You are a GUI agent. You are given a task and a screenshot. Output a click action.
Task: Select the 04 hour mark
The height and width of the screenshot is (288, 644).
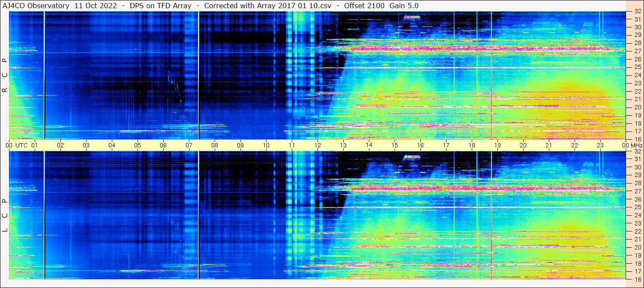click(112, 146)
